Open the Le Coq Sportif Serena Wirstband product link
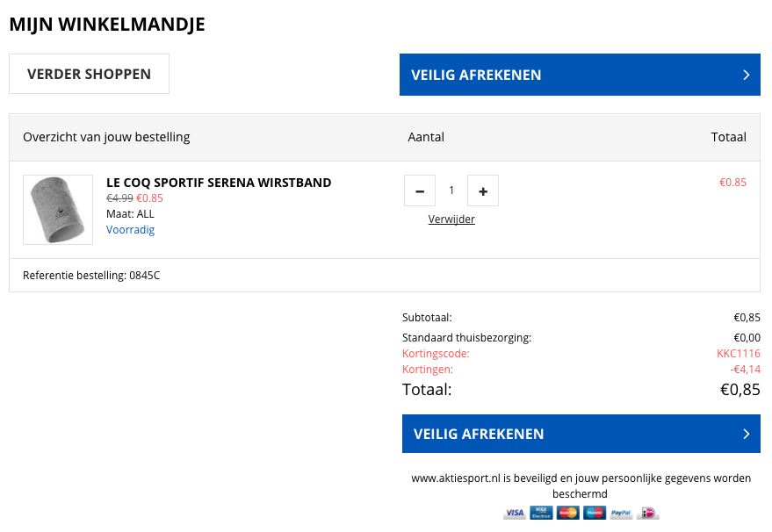This screenshot has height=532, width=772. (219, 183)
